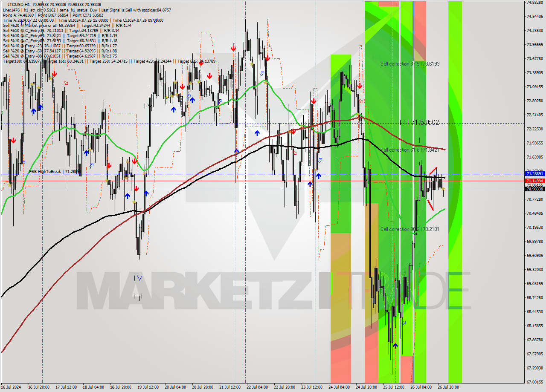This screenshot has width=546, height=392.
Task: Click the 67.29030 price axis label
Action: point(534,368)
